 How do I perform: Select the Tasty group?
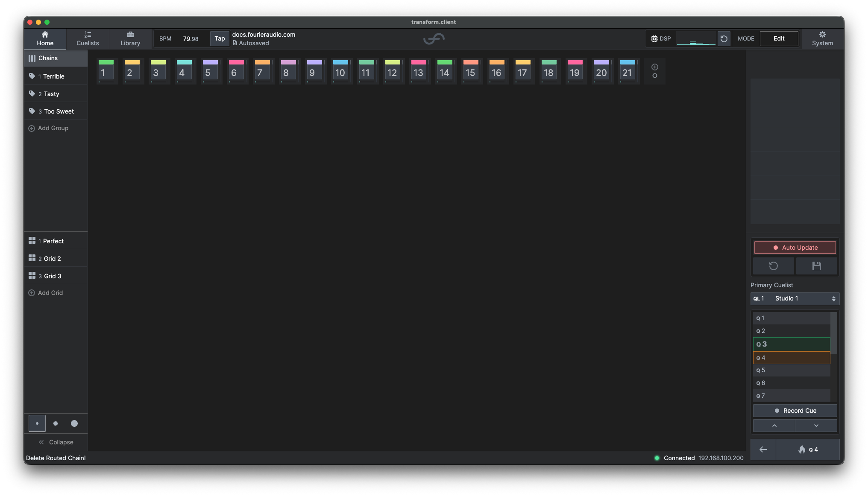click(x=56, y=94)
